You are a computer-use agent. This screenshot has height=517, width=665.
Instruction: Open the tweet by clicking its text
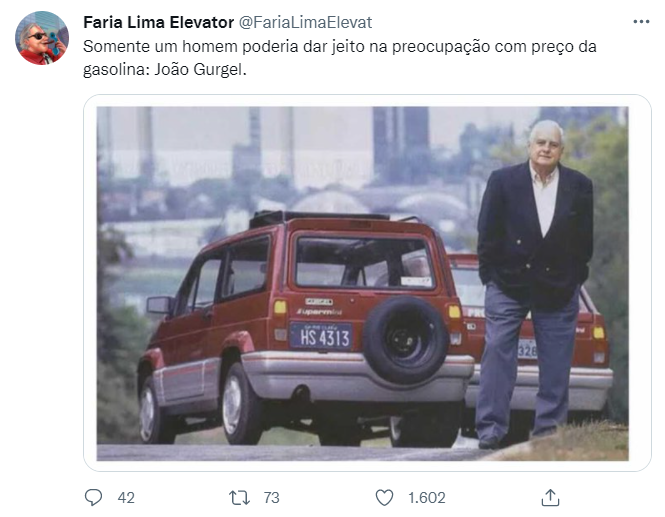tap(339, 58)
